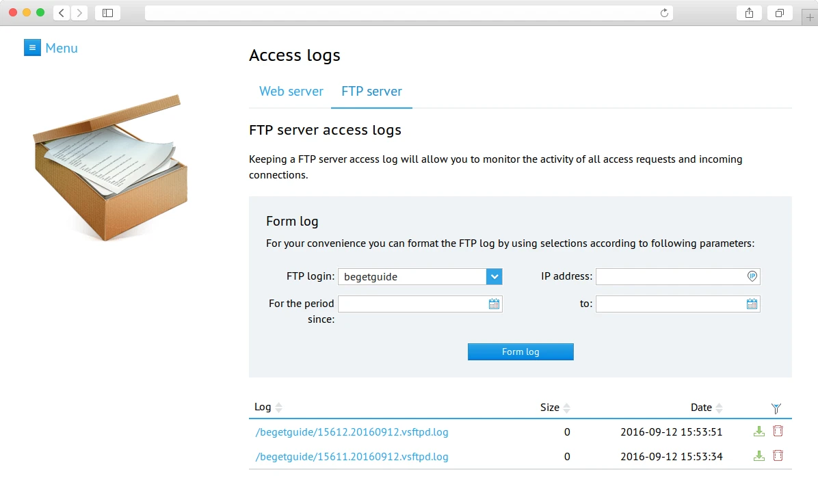Delete the 15612.20160912.vsftpd.log file

coord(778,431)
